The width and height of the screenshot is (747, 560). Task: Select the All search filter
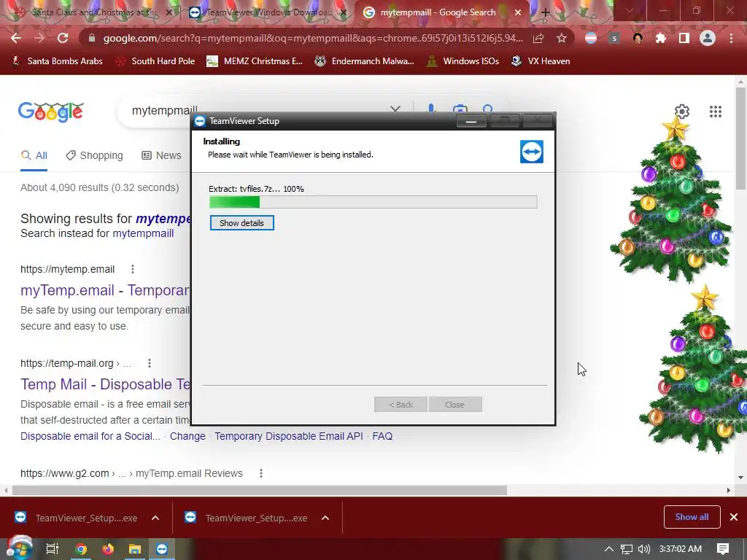[34, 156]
